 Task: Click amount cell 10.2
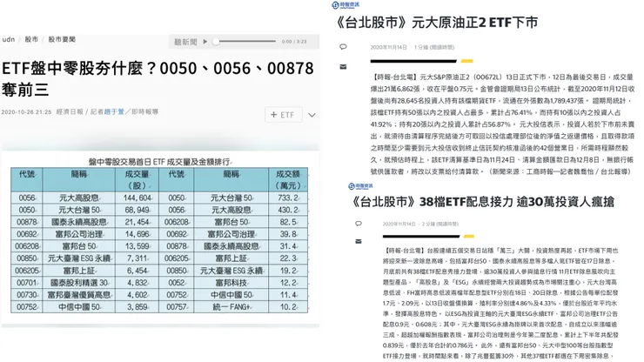288,307
